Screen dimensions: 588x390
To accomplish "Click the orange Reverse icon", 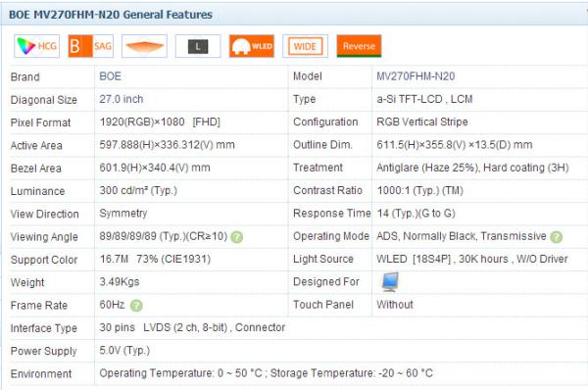I will click(x=359, y=46).
